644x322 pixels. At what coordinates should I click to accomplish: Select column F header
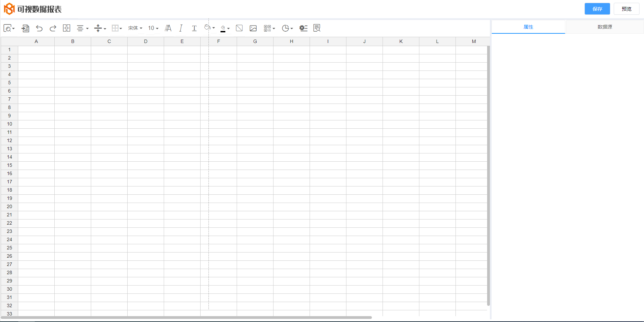[218, 41]
